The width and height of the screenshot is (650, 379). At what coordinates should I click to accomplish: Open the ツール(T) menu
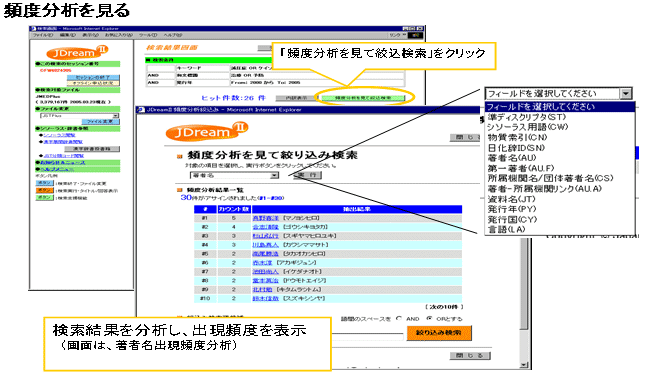tap(148, 35)
